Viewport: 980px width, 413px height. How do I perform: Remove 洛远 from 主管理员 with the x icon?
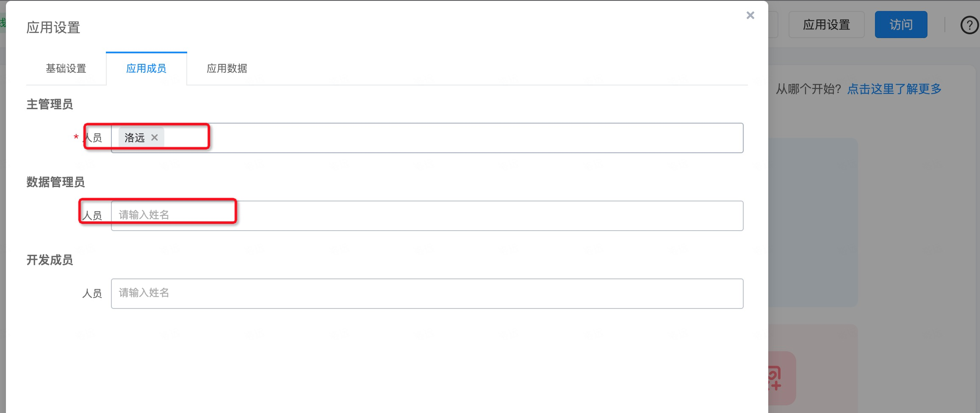[x=155, y=138]
